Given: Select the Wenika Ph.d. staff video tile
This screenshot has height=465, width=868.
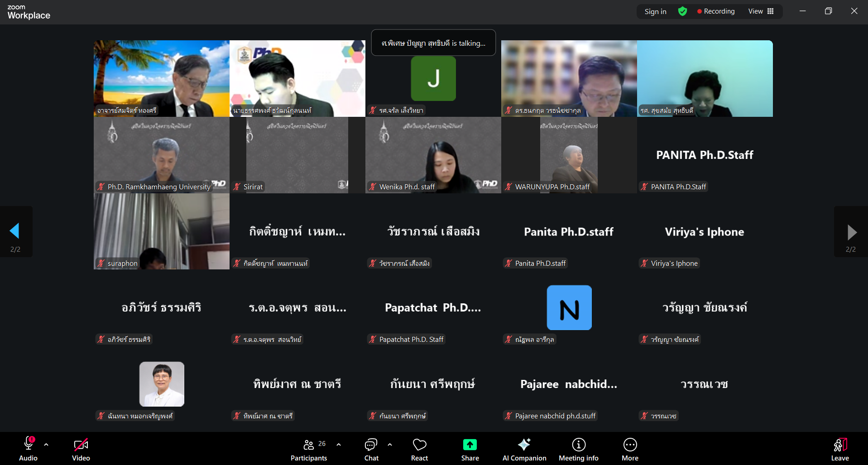Looking at the screenshot, I should click(x=433, y=155).
